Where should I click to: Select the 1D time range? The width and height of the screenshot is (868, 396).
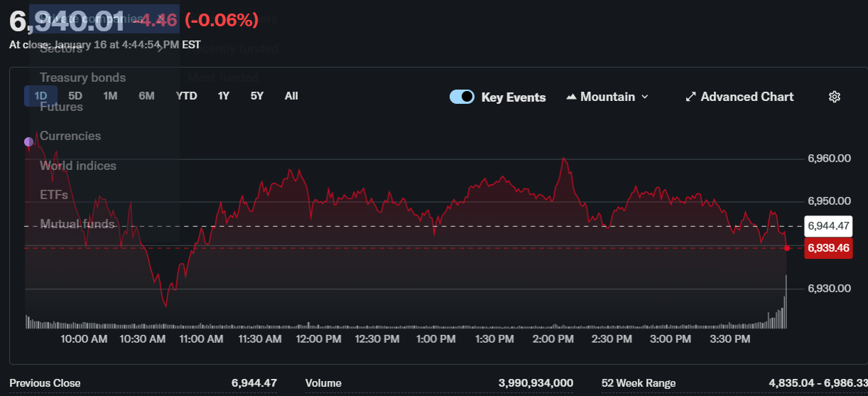[40, 96]
